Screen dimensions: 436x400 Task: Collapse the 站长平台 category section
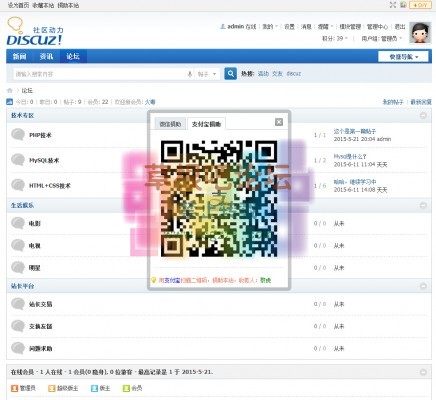[423, 286]
